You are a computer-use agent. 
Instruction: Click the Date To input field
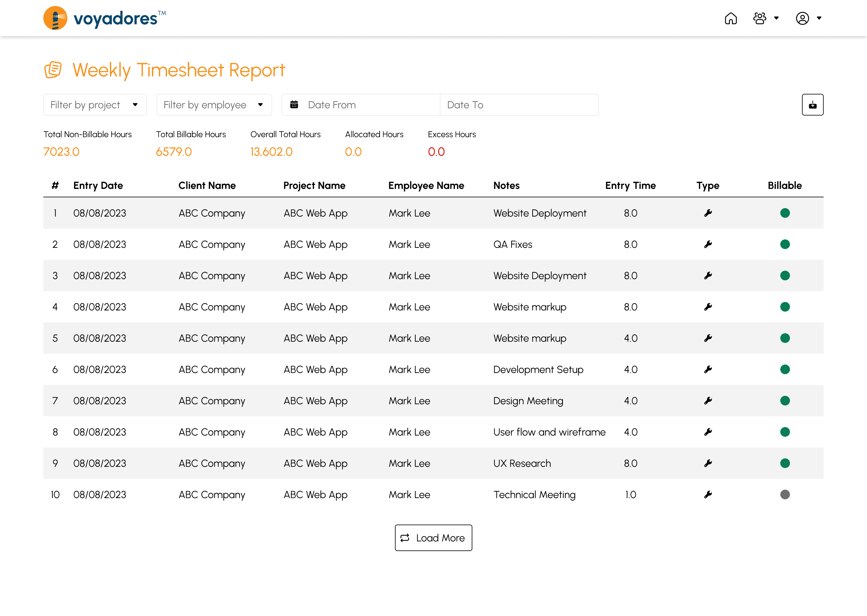coord(520,105)
